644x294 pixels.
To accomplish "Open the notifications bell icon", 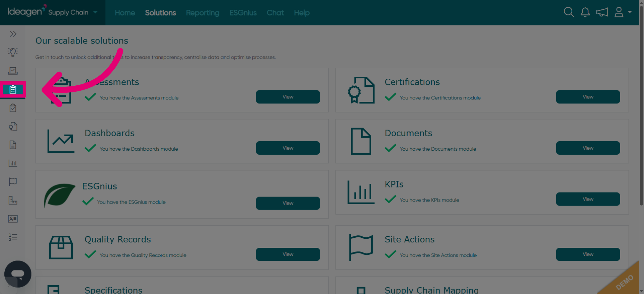I will pos(585,12).
